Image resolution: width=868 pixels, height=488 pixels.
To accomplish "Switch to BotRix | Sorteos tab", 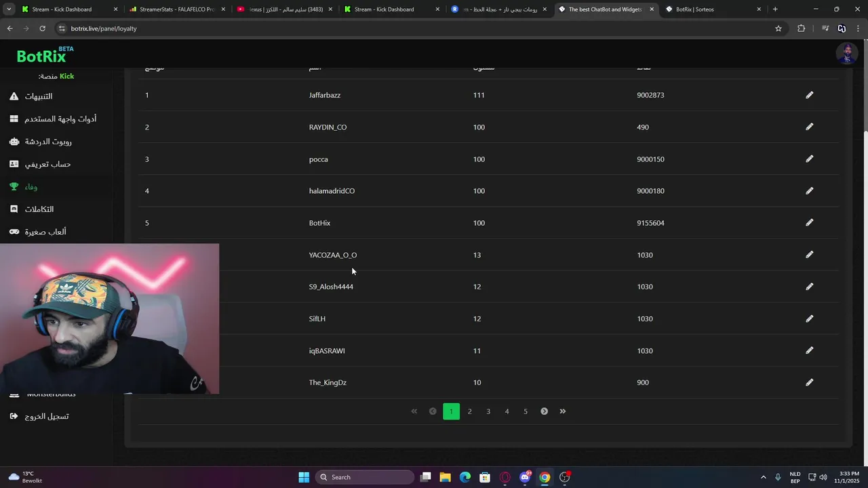I will 712,9.
